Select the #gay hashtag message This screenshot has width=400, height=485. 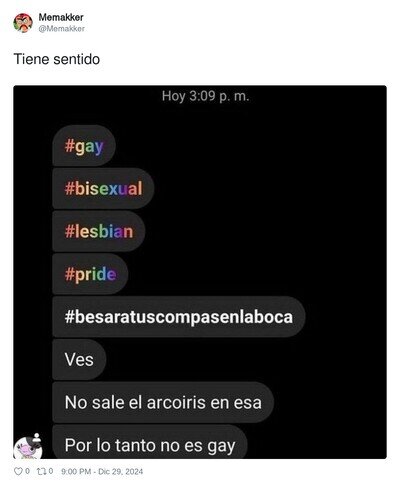pyautogui.click(x=84, y=146)
